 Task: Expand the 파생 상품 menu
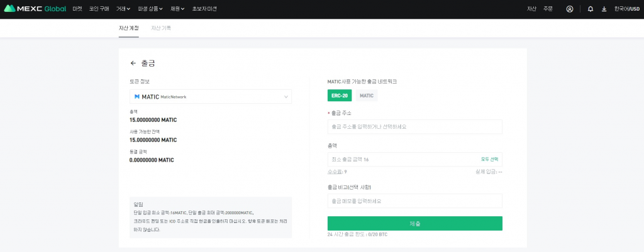click(150, 9)
